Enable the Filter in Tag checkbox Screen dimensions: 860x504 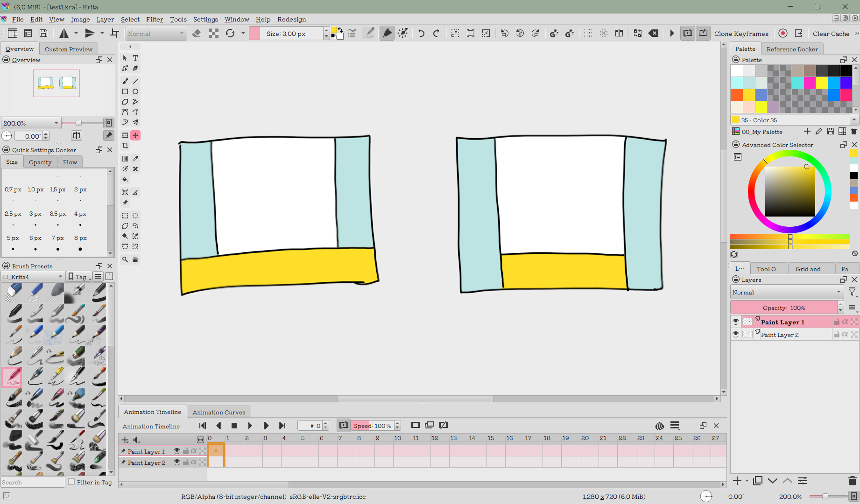pyautogui.click(x=71, y=482)
